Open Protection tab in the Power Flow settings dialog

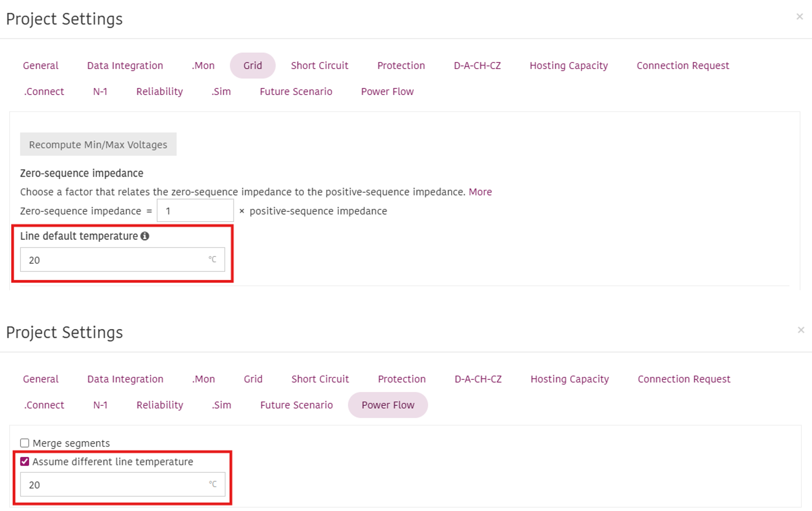pyautogui.click(x=402, y=379)
